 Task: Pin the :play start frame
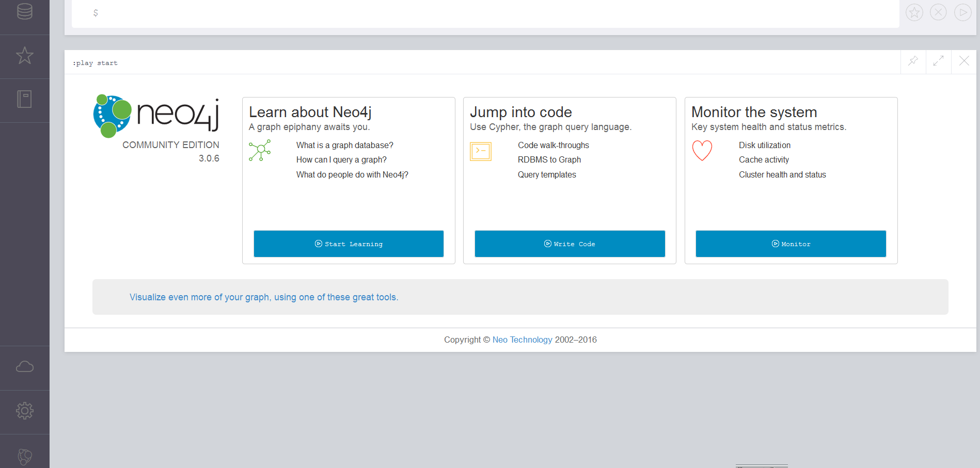[913, 61]
